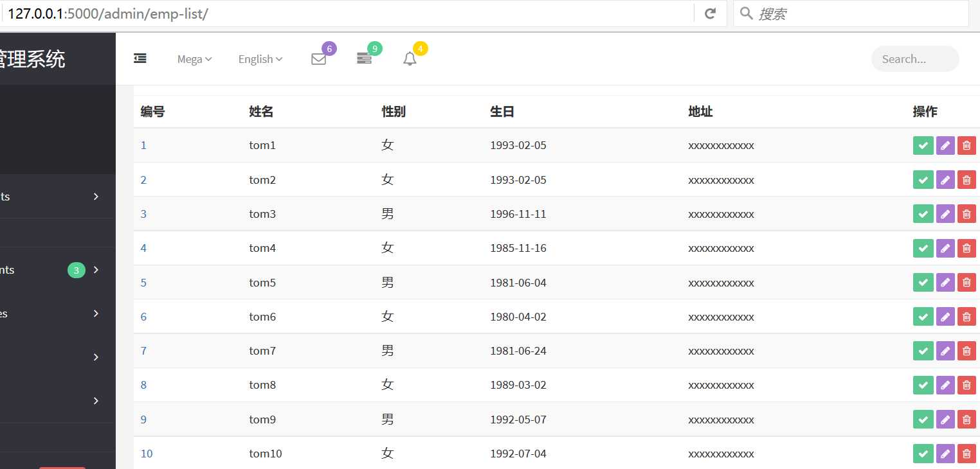Click the gender cell 男 in tom9's row
980x469 pixels.
click(x=387, y=420)
